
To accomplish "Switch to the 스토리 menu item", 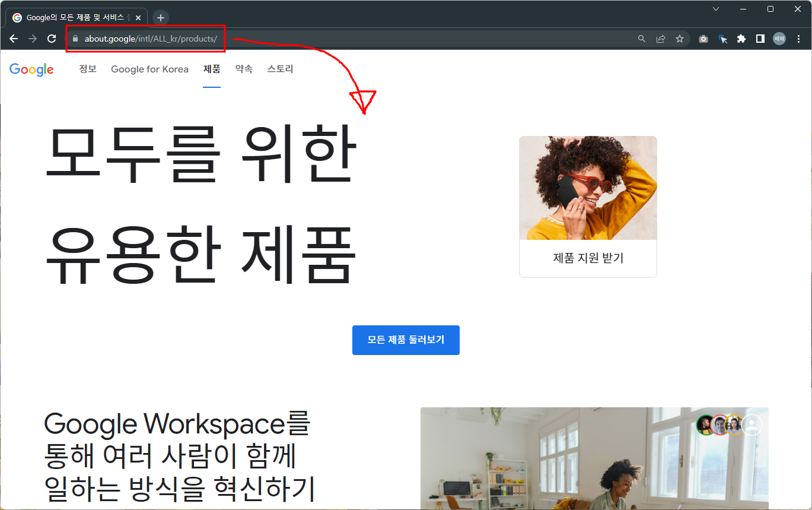I will 280,69.
